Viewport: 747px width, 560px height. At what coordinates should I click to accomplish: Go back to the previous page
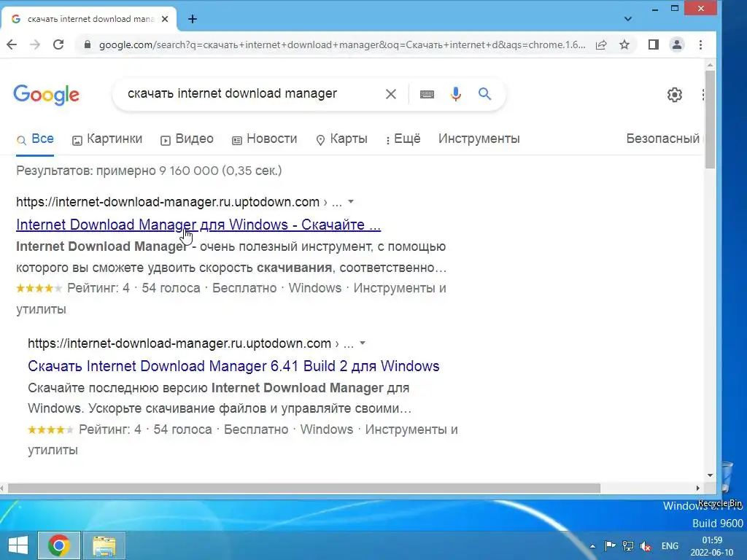coord(12,44)
